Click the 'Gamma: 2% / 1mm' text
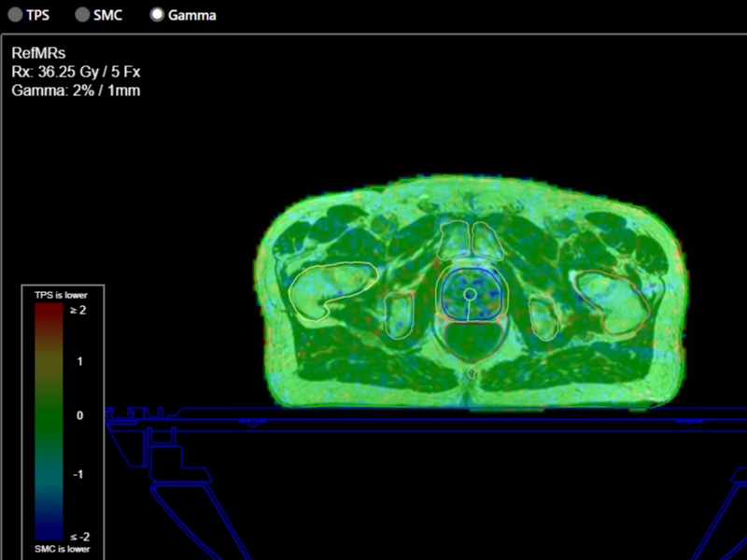 [76, 91]
